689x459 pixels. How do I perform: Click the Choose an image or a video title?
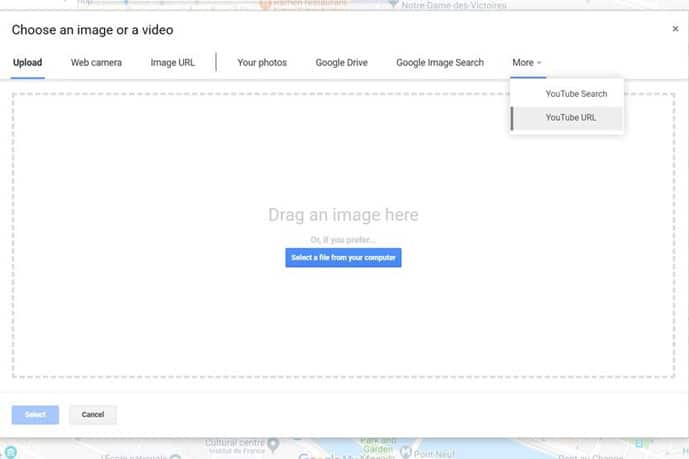[92, 30]
